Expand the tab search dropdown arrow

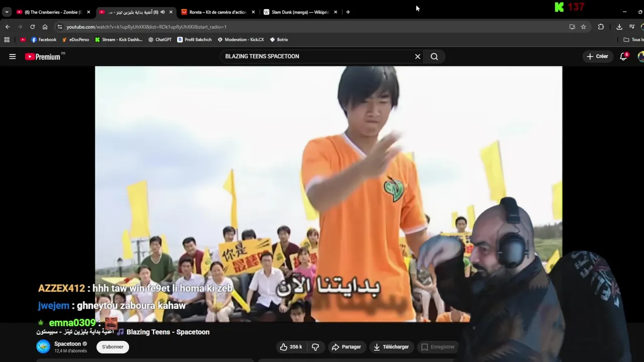[x=7, y=12]
